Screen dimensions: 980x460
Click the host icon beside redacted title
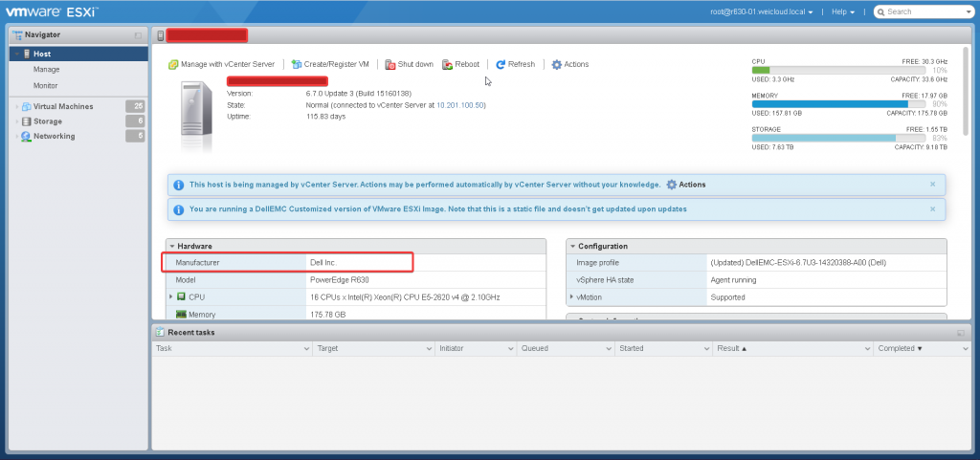point(161,35)
